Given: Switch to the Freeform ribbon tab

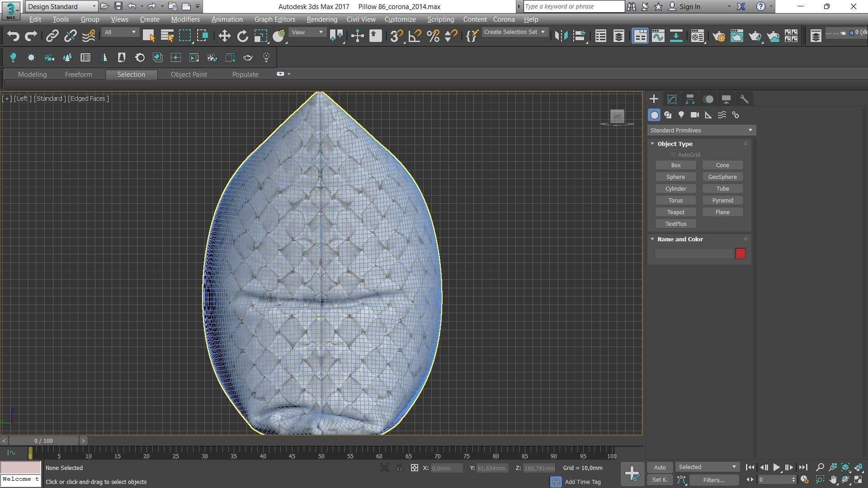Looking at the screenshot, I should 78,75.
